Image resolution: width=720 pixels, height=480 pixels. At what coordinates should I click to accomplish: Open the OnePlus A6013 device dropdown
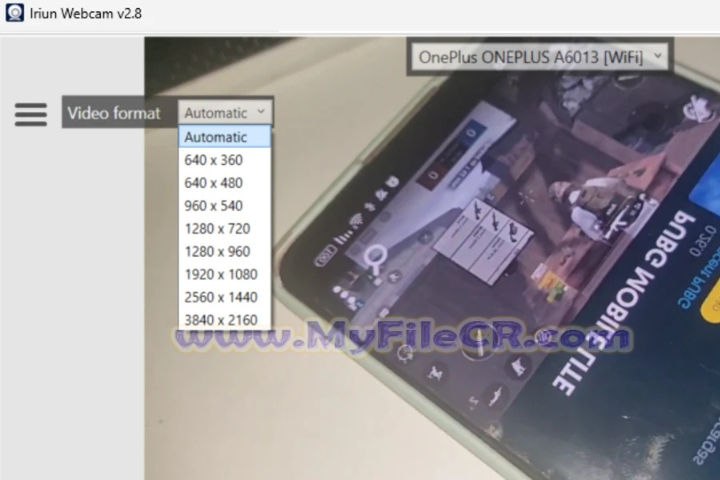(x=540, y=57)
